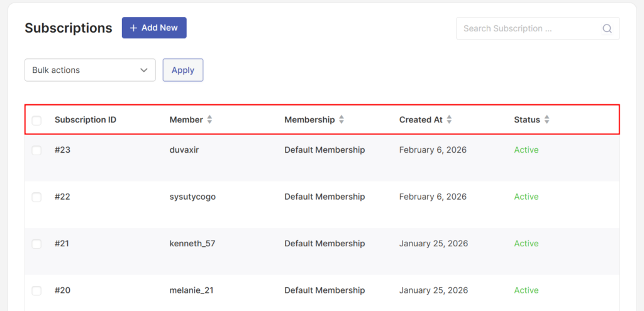This screenshot has width=644, height=311.
Task: Click member name sysutycogo
Action: pos(192,197)
